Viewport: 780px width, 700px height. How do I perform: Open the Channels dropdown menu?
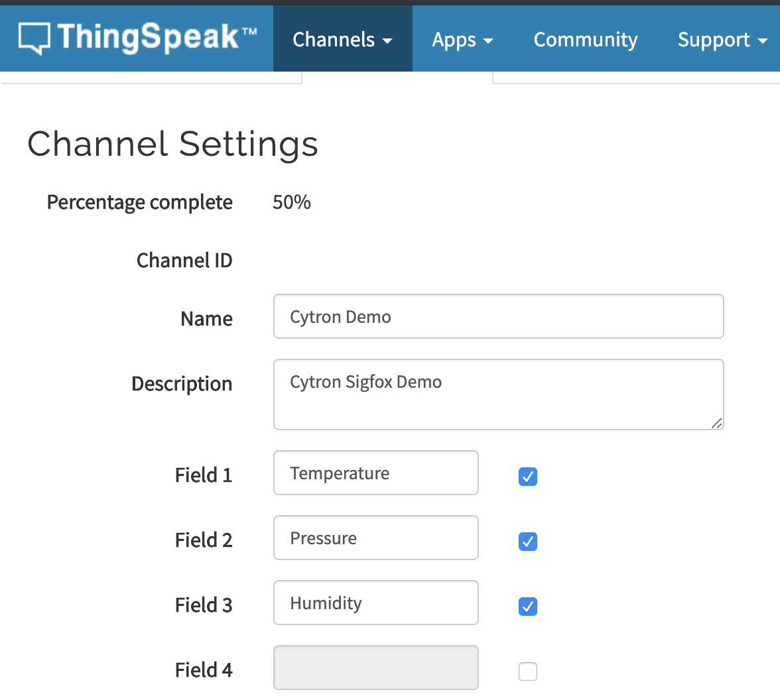342,39
